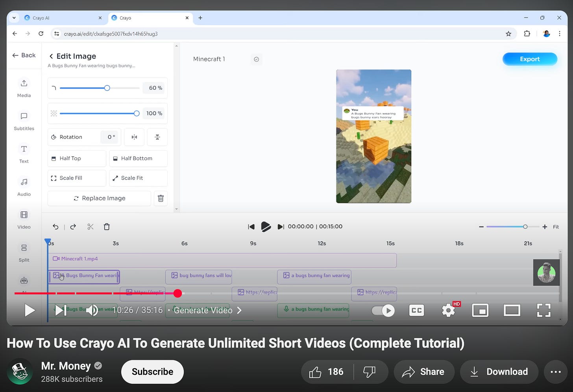Subscribe to the Mr. Money channel
Viewport: 573px width, 392px height.
pyautogui.click(x=152, y=372)
